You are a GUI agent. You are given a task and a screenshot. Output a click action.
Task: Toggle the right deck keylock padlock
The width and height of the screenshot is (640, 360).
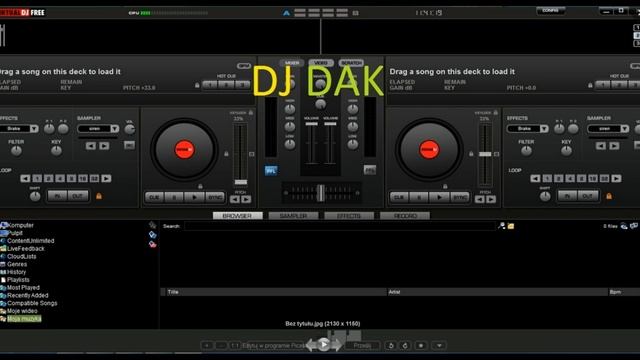point(496,112)
